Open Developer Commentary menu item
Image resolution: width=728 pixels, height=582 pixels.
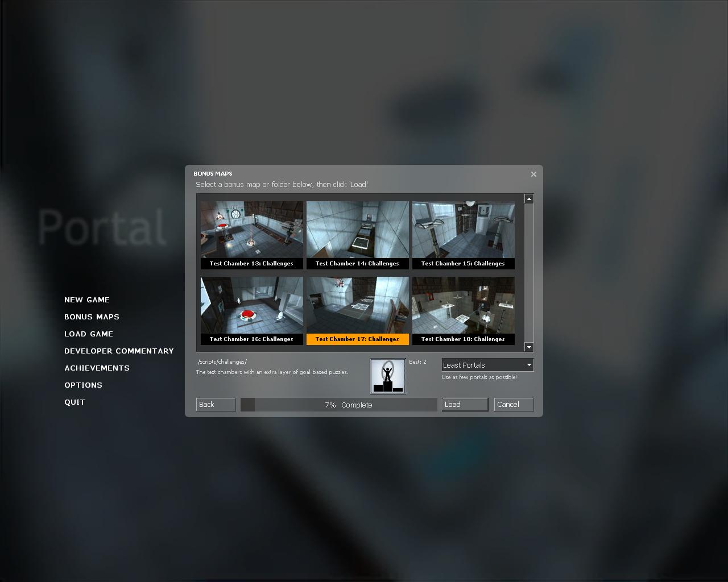tap(119, 351)
